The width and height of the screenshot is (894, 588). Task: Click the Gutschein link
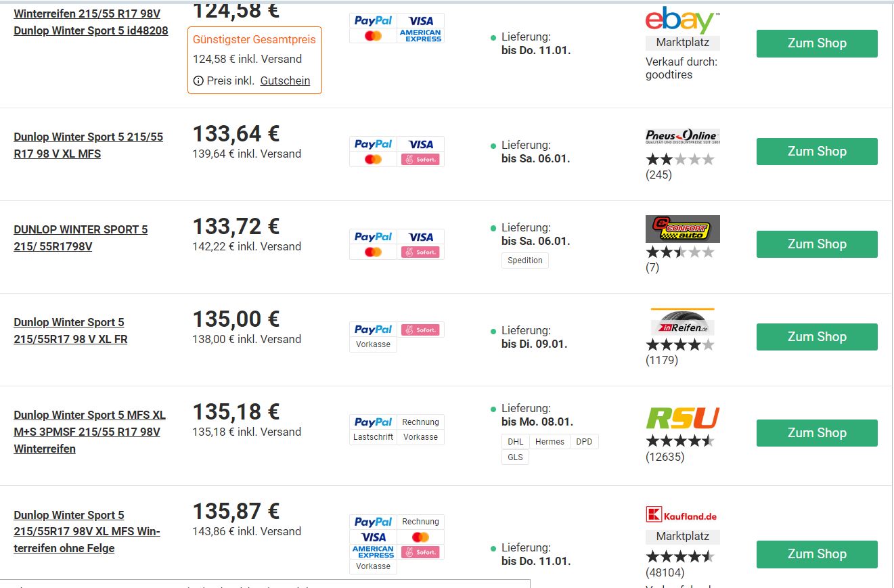285,81
